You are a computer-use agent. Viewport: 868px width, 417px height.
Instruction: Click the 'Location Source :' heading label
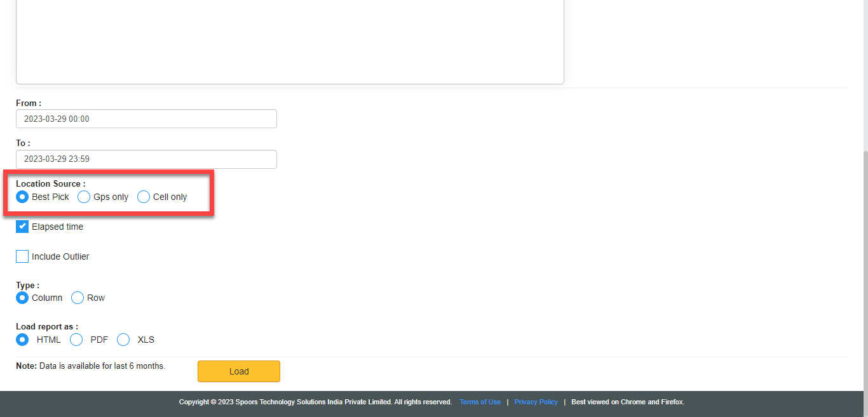click(x=51, y=183)
